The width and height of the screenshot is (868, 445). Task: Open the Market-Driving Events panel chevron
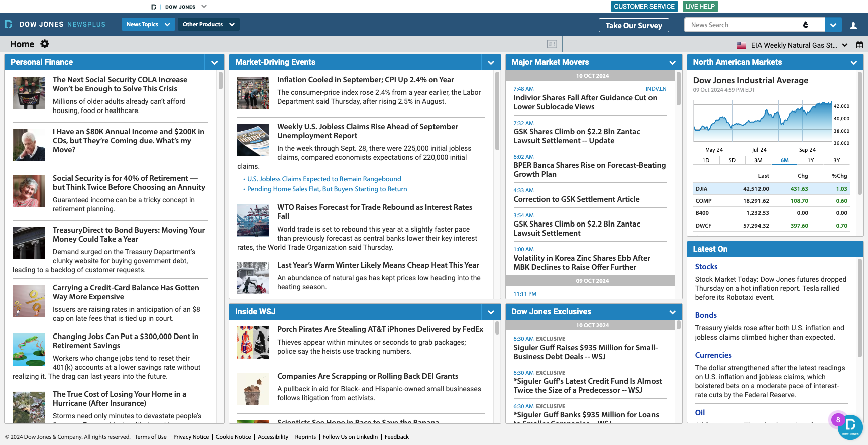point(491,62)
